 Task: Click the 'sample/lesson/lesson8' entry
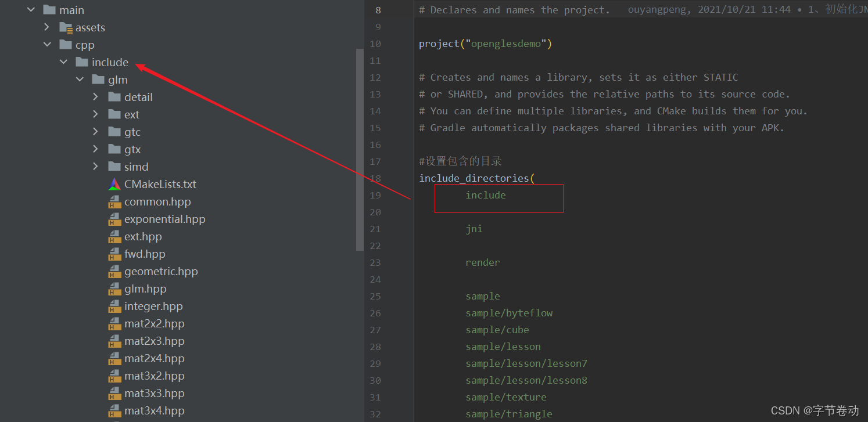pyautogui.click(x=526, y=380)
